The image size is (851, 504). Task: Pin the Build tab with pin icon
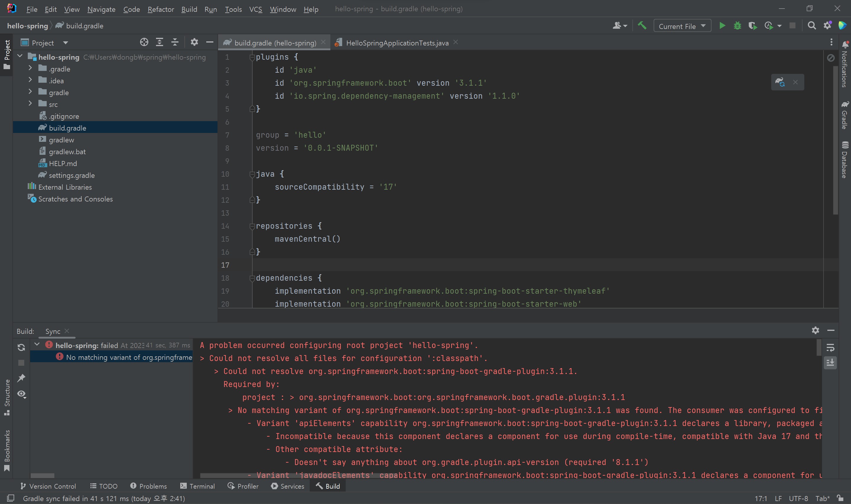[x=21, y=378]
